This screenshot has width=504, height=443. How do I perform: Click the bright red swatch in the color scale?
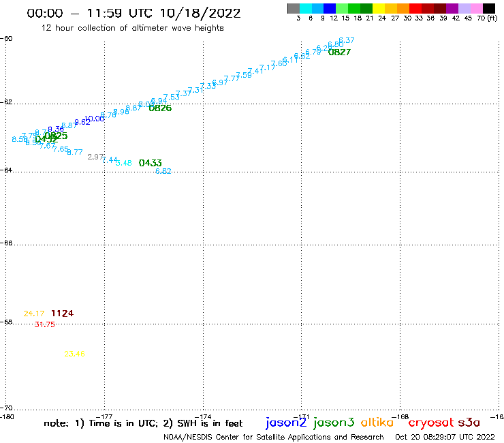(415, 8)
